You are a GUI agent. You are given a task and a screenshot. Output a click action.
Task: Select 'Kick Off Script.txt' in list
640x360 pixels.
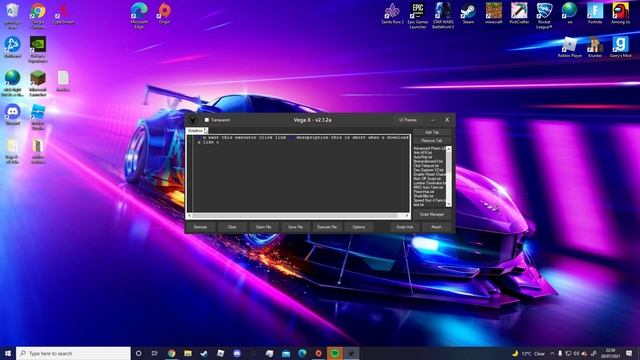pyautogui.click(x=427, y=179)
